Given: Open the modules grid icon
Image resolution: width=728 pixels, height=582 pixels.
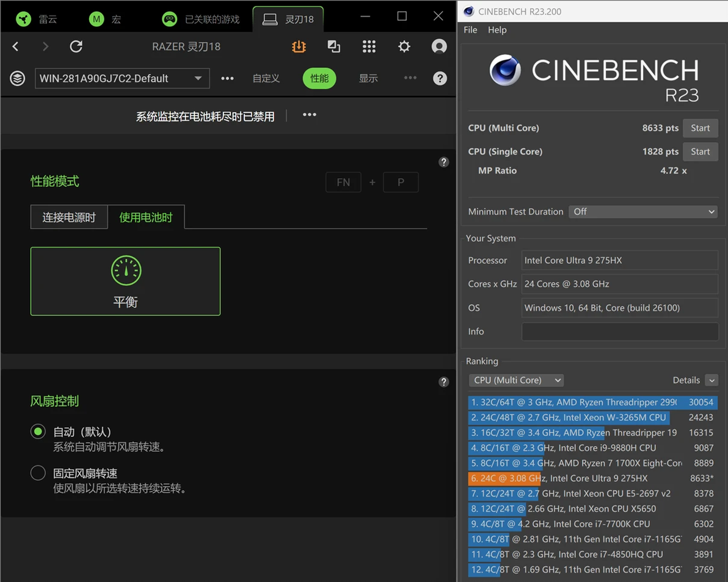Looking at the screenshot, I should point(369,46).
